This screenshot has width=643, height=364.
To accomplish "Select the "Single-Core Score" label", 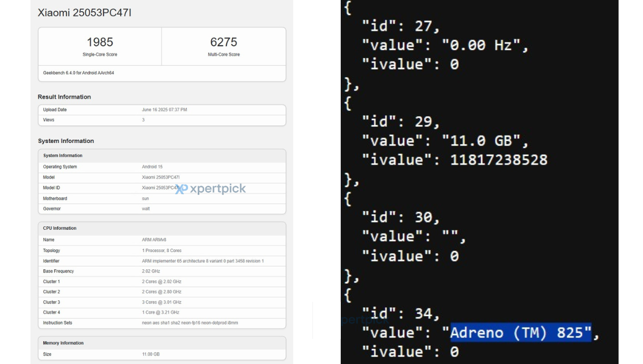I will (x=100, y=55).
